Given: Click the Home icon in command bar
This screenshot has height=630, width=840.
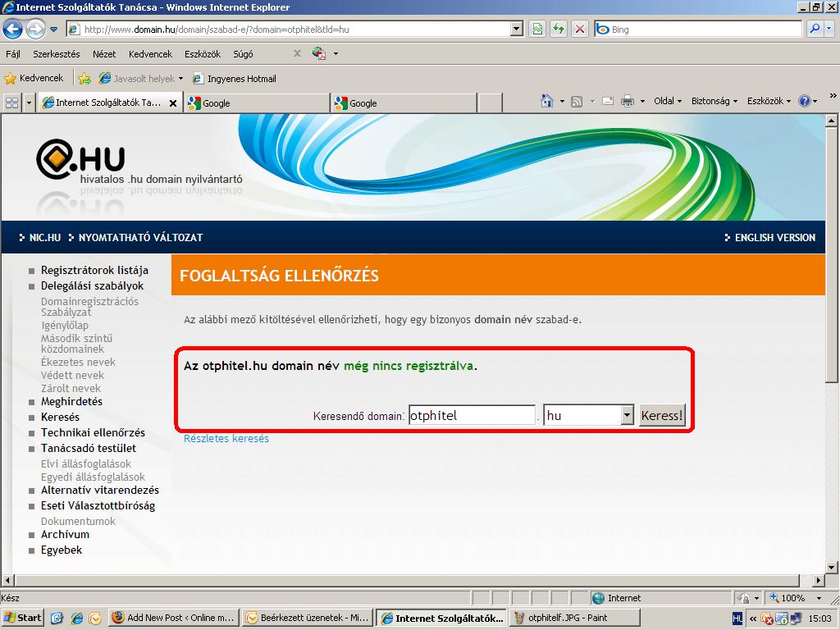Looking at the screenshot, I should pos(547,101).
